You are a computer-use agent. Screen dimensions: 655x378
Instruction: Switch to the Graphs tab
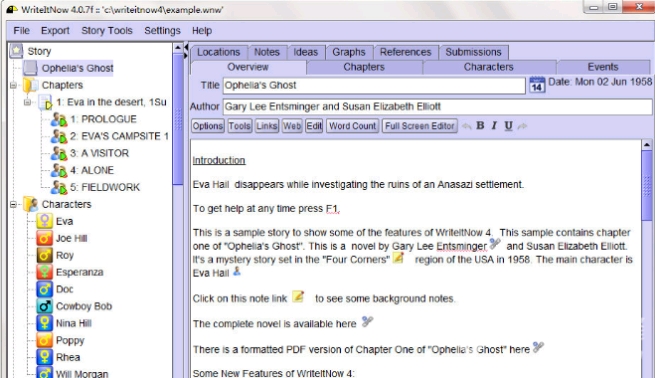(x=349, y=52)
